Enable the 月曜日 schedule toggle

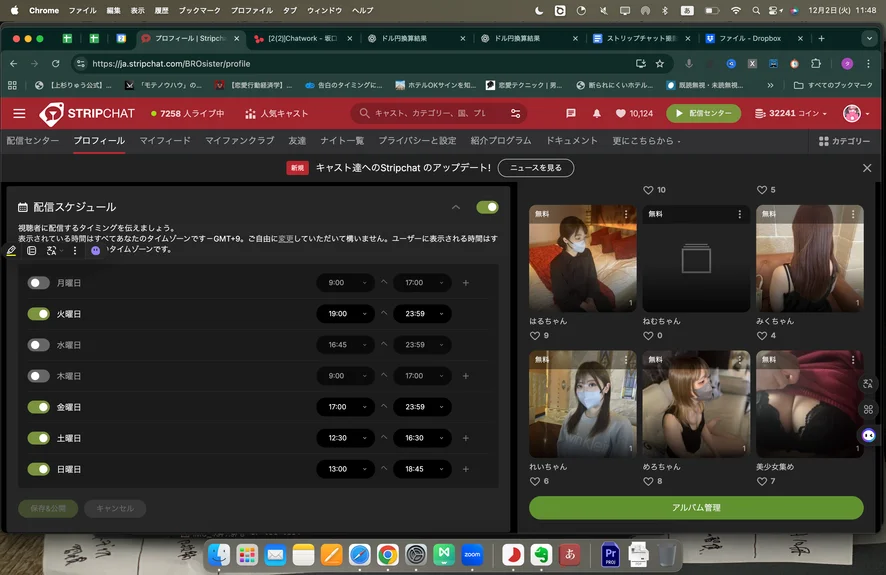[39, 283]
